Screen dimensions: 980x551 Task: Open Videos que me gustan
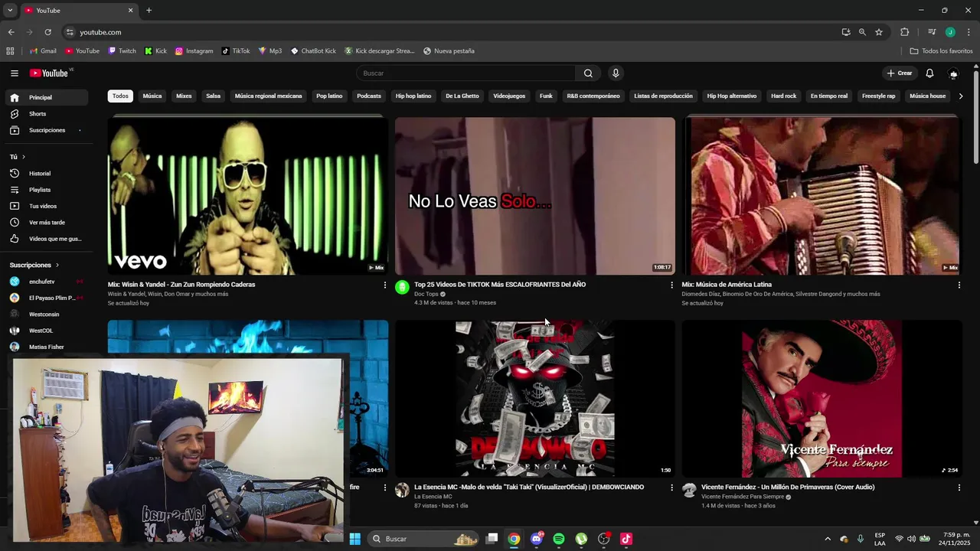[x=46, y=239]
